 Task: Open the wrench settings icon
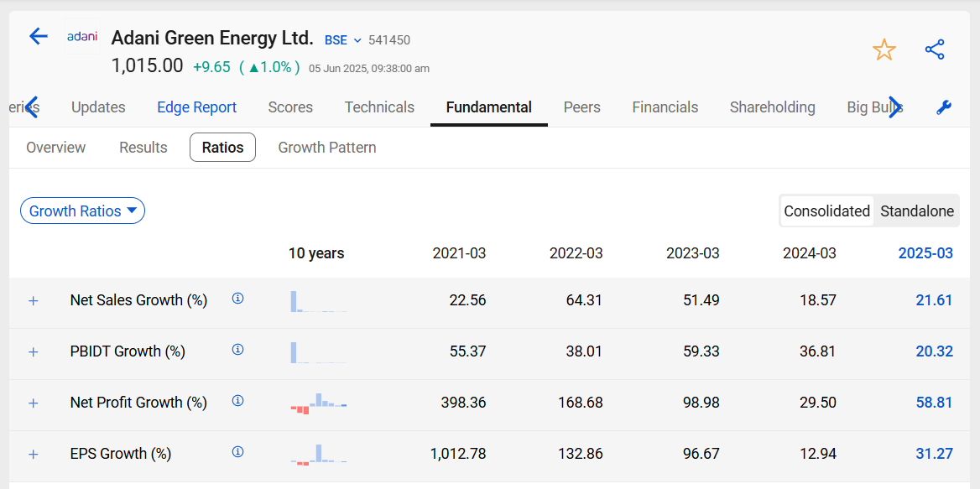tap(944, 108)
